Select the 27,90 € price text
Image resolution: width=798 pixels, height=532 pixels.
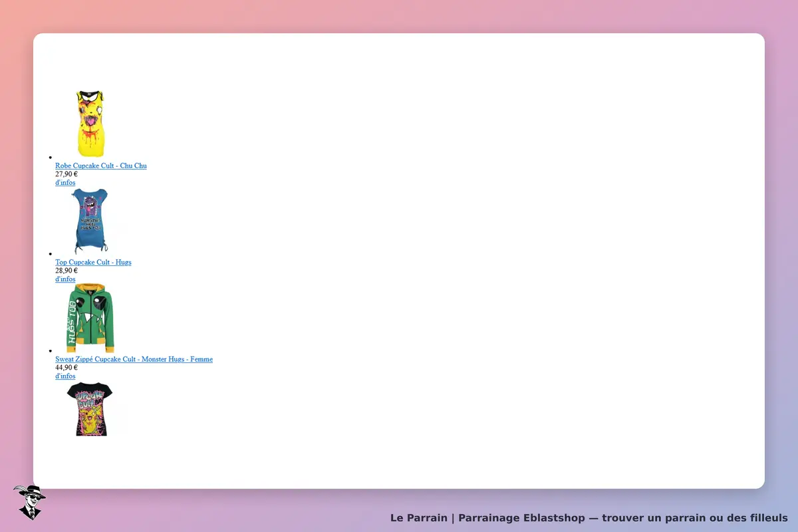[x=66, y=174]
